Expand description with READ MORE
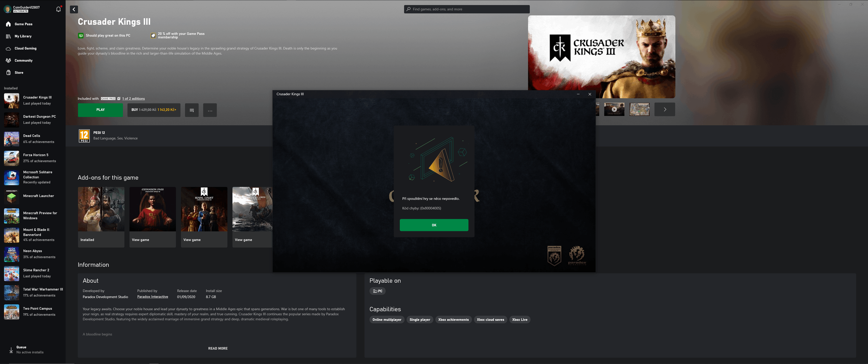This screenshot has width=868, height=364. (218, 349)
